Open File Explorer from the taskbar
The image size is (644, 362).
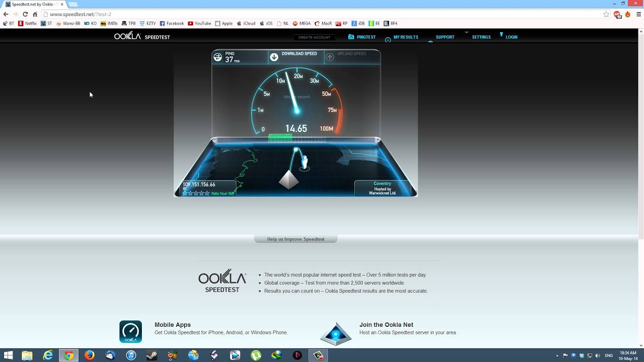(27, 355)
